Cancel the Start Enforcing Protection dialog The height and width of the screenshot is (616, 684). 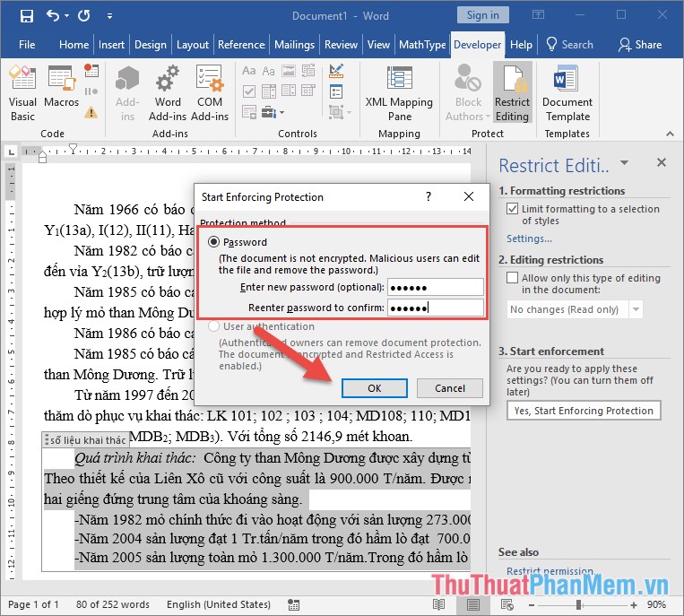coord(450,388)
